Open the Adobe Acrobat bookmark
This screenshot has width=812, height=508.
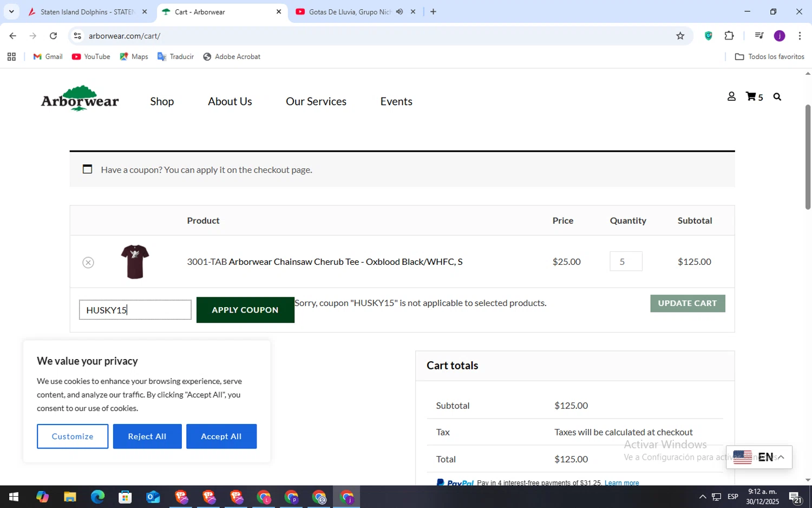(232, 56)
